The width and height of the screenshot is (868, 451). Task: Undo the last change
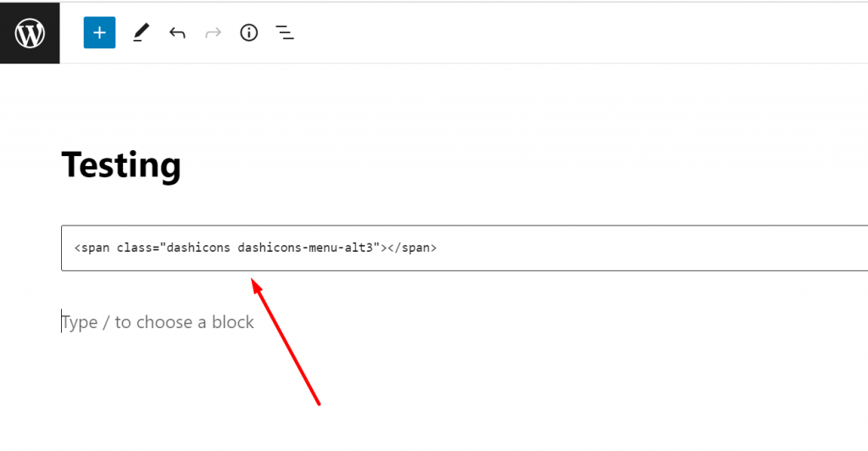point(177,33)
